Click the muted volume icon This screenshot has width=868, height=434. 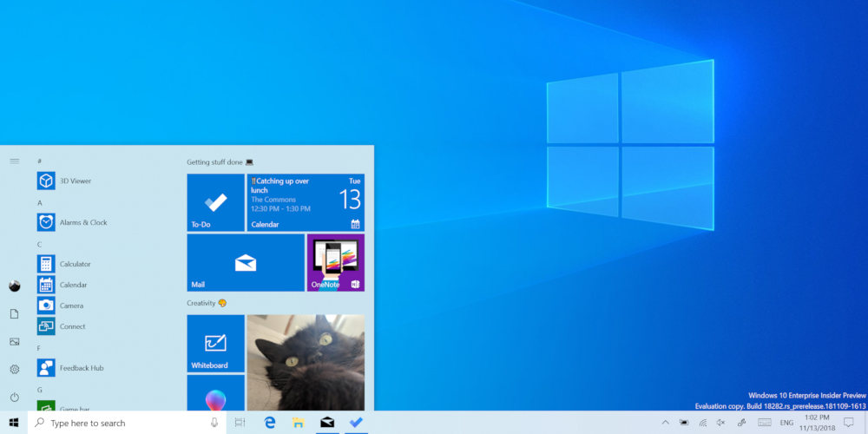point(720,423)
